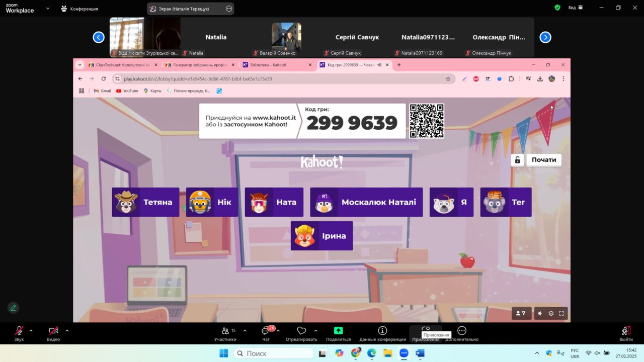644x362 pixels.
Task: Click player Ірина in lobby
Action: tap(321, 236)
